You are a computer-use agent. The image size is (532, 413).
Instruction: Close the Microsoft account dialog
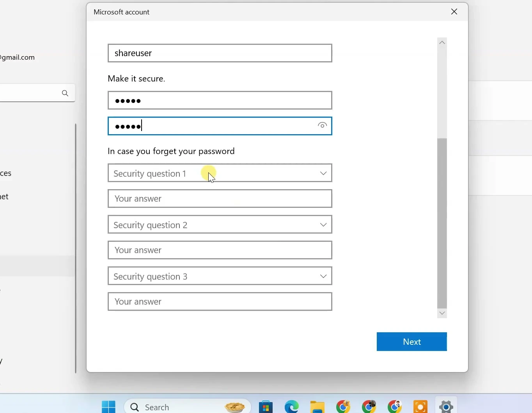(x=454, y=12)
